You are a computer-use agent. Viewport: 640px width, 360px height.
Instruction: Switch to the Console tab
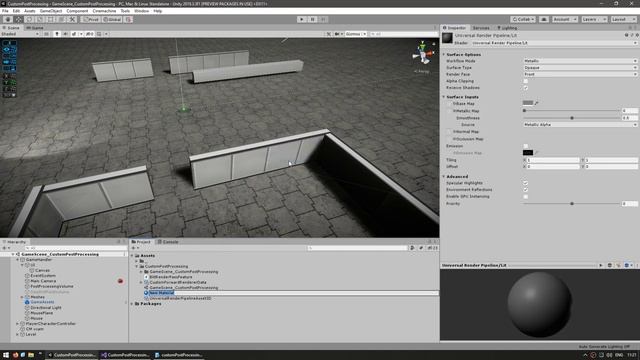168,242
